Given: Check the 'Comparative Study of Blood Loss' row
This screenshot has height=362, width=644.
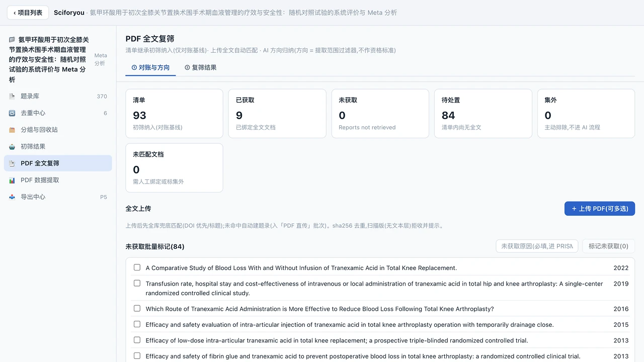Looking at the screenshot, I should click(137, 267).
